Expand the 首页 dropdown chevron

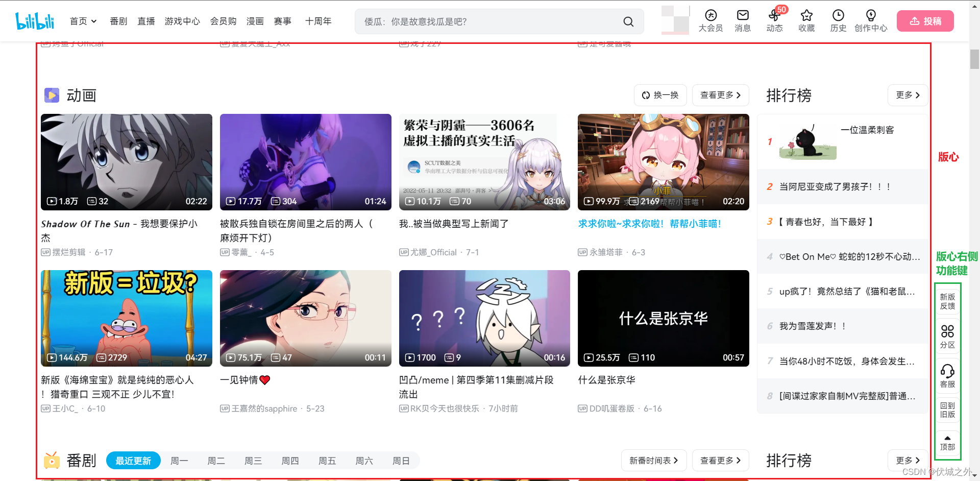[x=94, y=21]
